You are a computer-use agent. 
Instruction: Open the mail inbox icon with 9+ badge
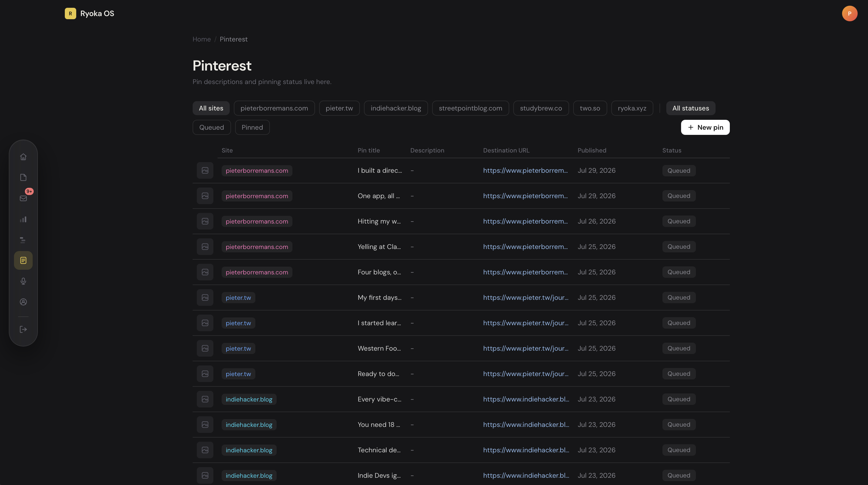[x=23, y=198]
